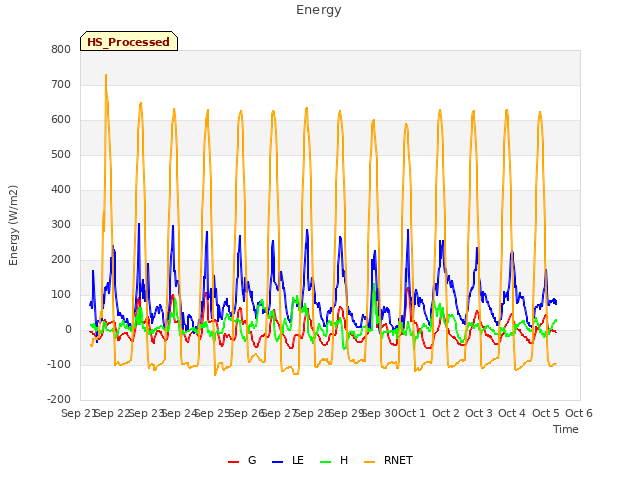Screen dimensions: 640x480
Task: Click the green H legend color marker
Action: click(326, 462)
